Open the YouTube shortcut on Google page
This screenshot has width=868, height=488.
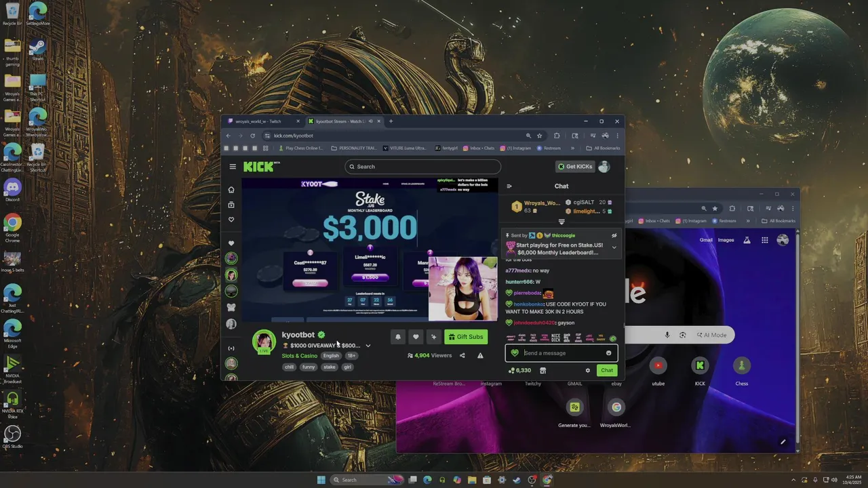coord(658,371)
